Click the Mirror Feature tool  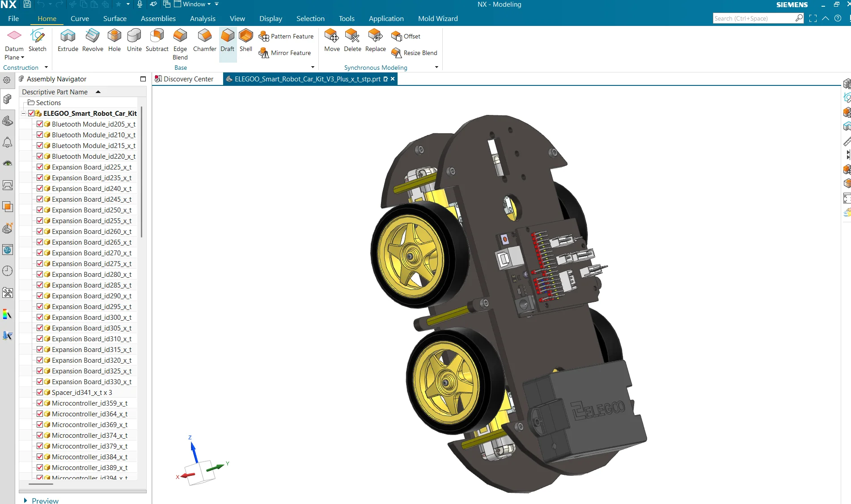pos(285,53)
